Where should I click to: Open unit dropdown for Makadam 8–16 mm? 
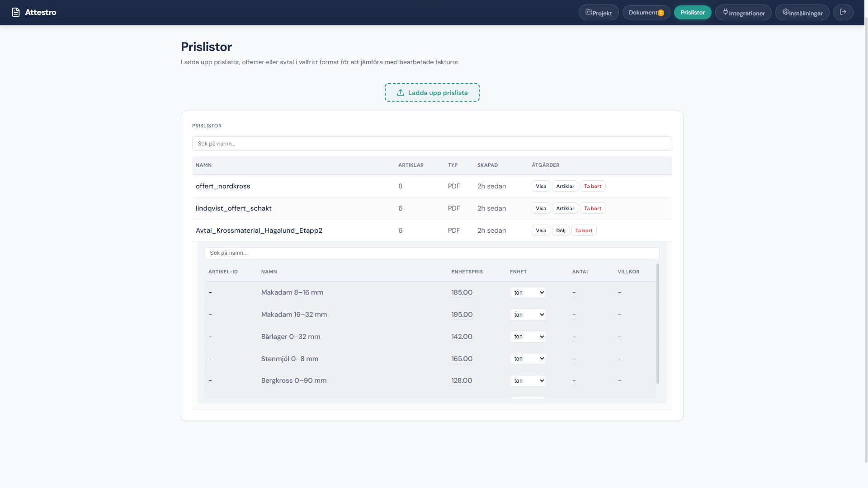click(x=528, y=293)
